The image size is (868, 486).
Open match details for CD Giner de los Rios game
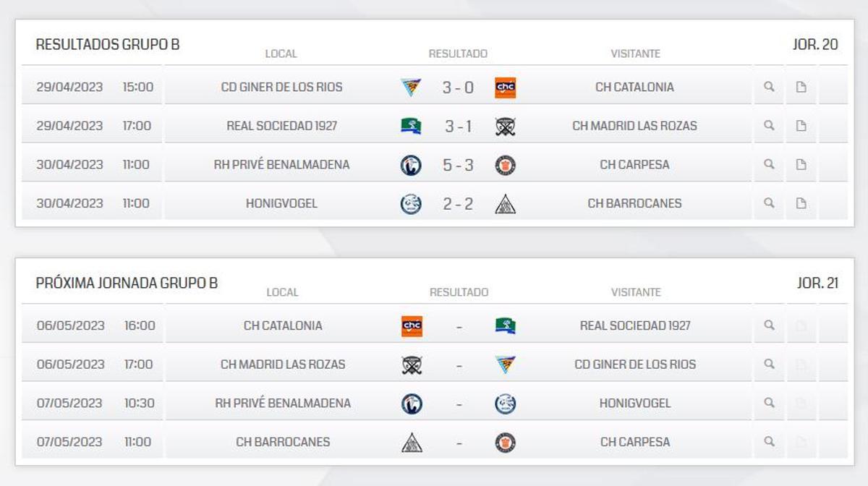[x=768, y=86]
